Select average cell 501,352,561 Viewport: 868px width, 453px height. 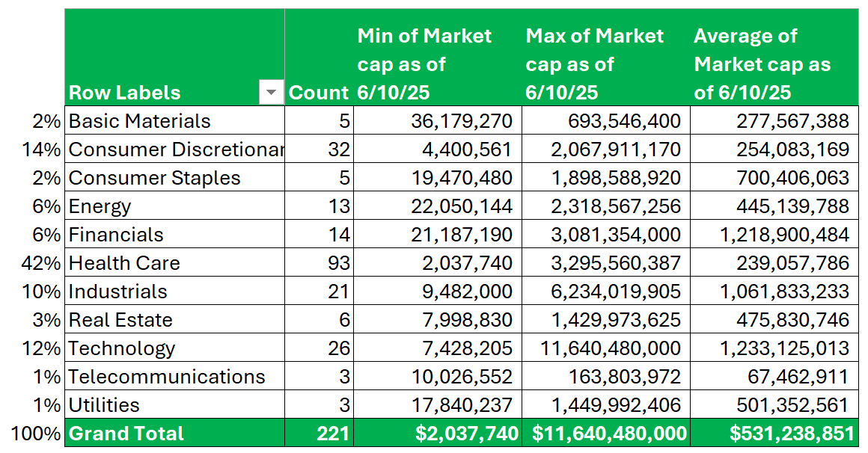pyautogui.click(x=774, y=404)
